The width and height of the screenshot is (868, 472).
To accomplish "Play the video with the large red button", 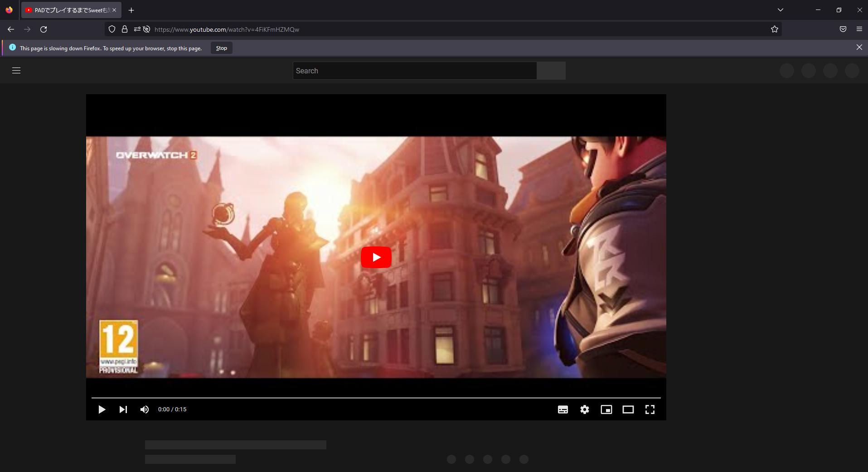I will pyautogui.click(x=376, y=257).
